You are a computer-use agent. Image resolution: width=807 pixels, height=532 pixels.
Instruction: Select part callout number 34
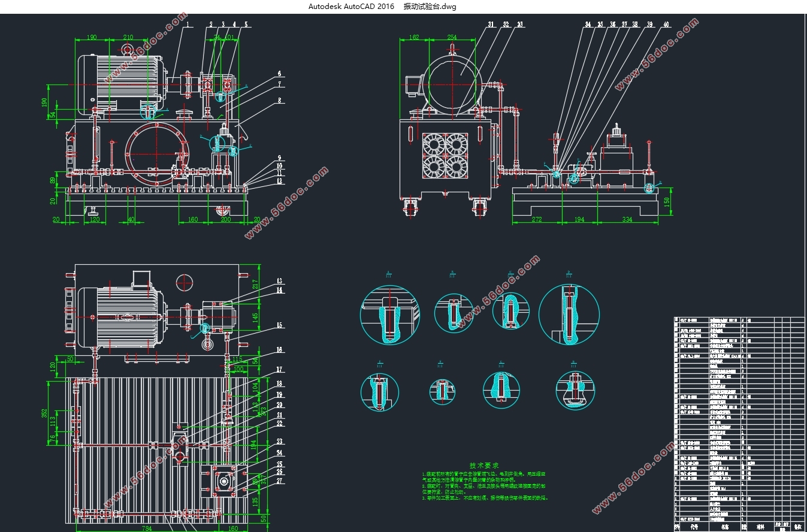point(588,25)
